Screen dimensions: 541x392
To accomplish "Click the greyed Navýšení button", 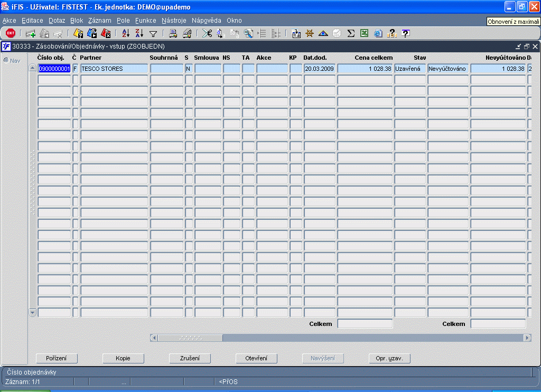I will click(323, 358).
